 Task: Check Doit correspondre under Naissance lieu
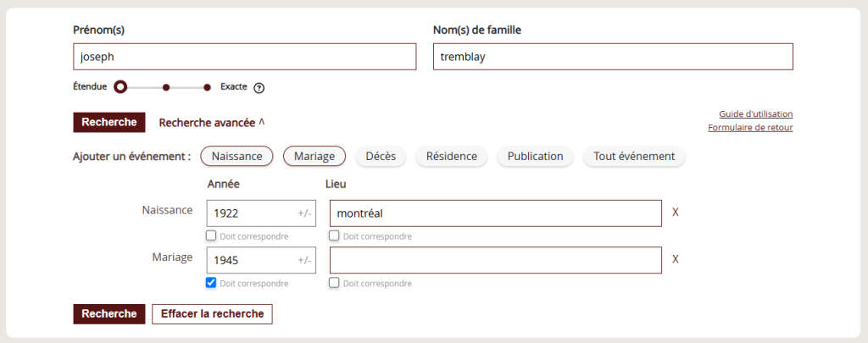tap(334, 235)
